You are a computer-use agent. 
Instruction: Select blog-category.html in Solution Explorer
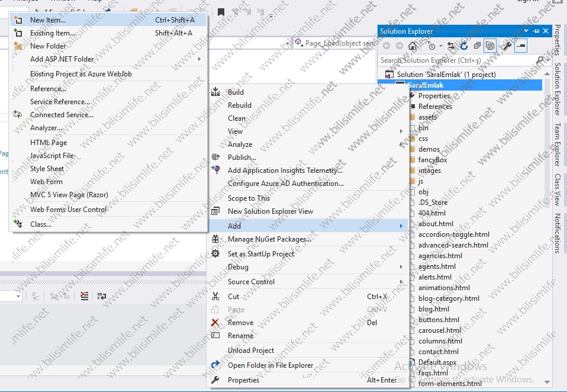449,298
